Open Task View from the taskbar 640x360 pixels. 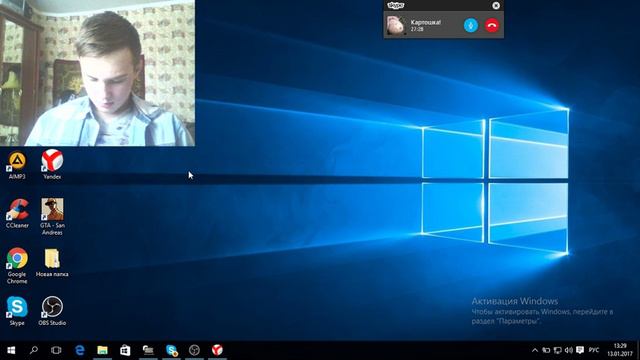pos(56,350)
